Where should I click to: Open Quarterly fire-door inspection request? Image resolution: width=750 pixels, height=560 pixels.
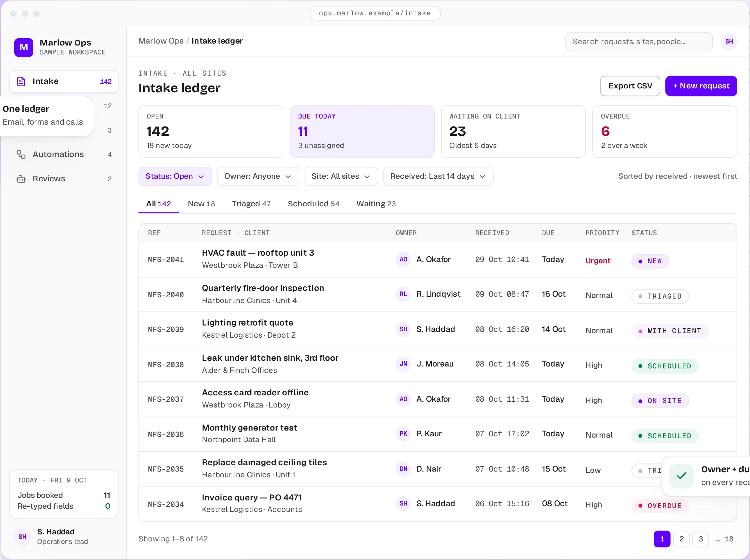[263, 288]
